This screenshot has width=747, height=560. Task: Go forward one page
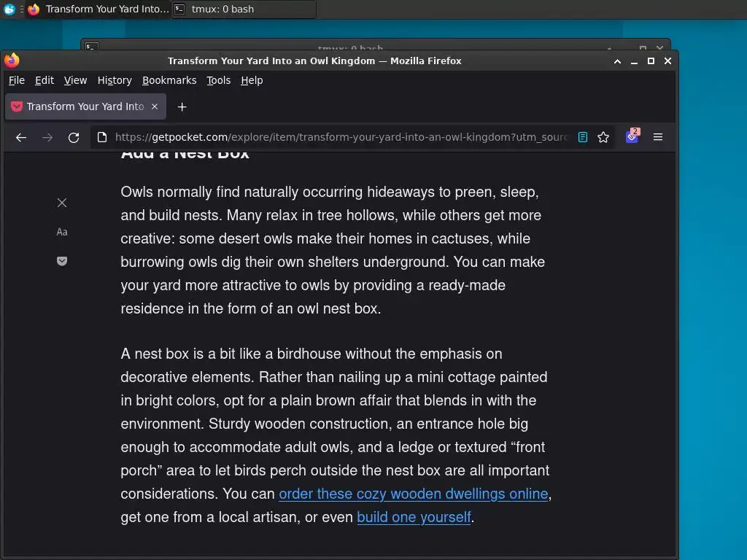pyautogui.click(x=47, y=138)
